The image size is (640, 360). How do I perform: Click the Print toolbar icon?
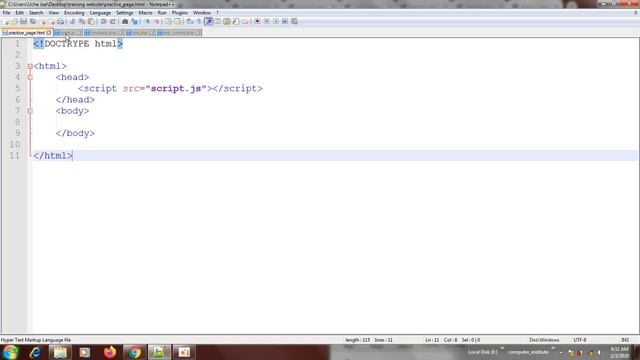point(60,21)
